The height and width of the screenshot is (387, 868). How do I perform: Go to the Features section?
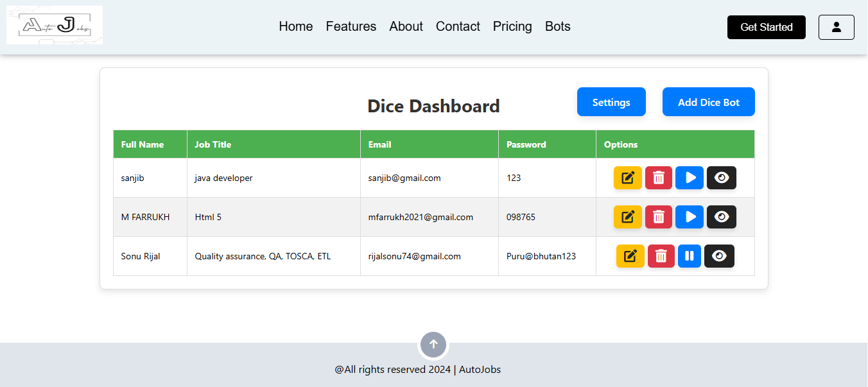(351, 26)
